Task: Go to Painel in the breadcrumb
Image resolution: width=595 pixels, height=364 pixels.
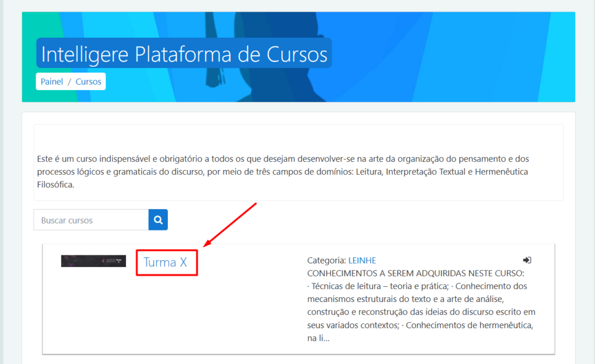Action: [x=52, y=82]
